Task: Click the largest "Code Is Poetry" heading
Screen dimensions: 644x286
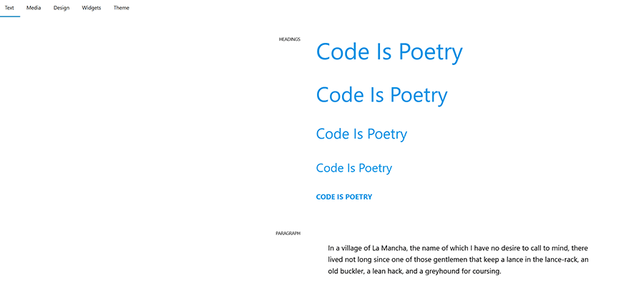Action: pos(389,52)
